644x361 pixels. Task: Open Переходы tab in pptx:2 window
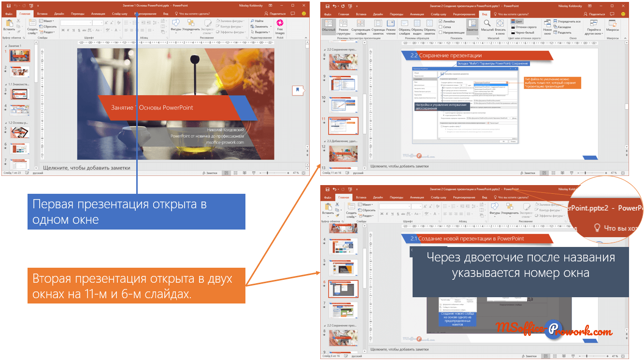tap(397, 197)
